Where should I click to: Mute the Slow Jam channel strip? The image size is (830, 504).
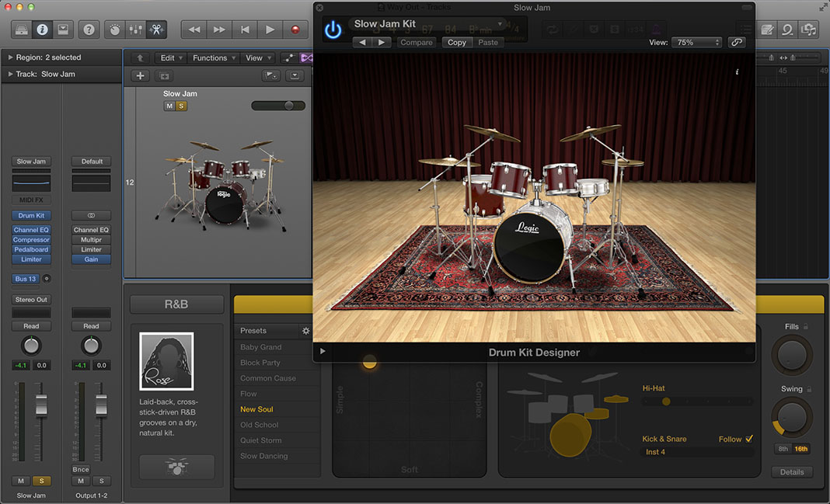[x=21, y=481]
